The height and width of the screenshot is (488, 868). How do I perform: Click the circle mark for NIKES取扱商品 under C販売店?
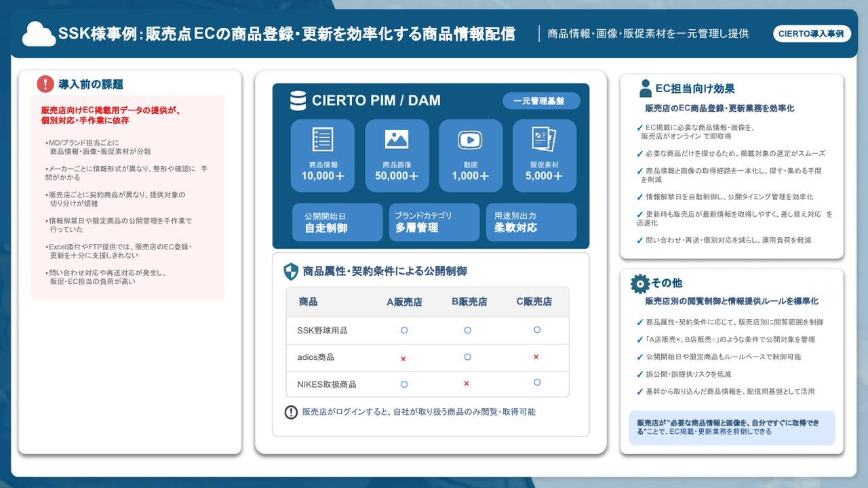(537, 382)
